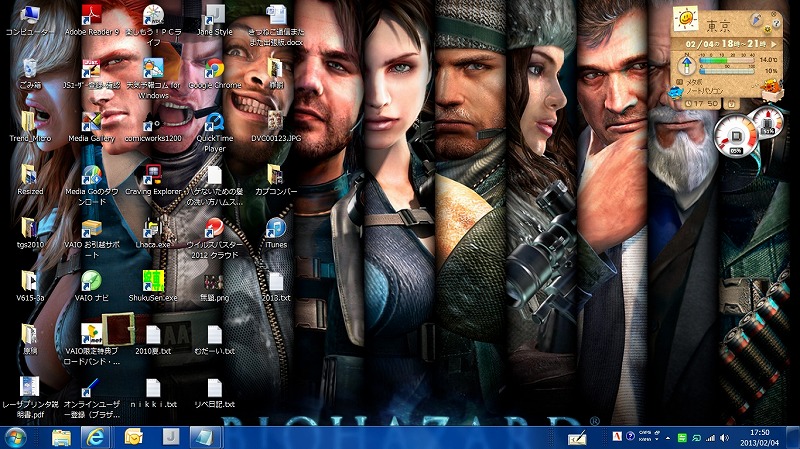The height and width of the screenshot is (449, 800).
Task: Switch to Jane Style taskbar button
Action: pos(171,437)
